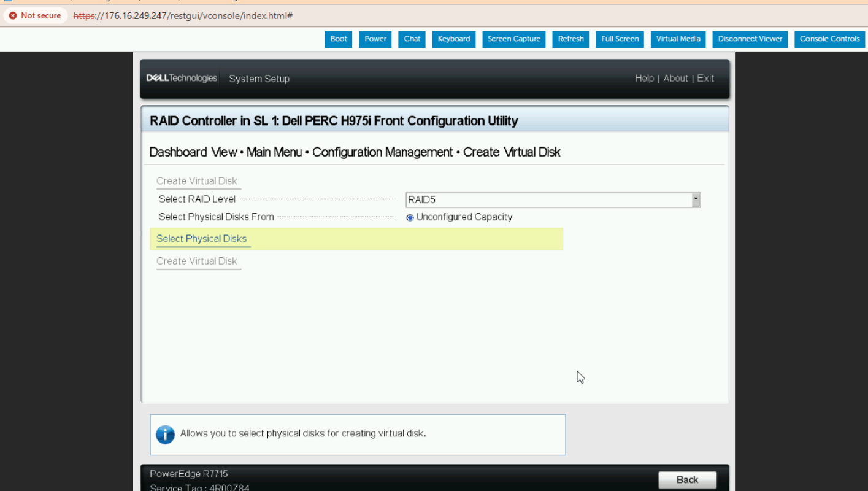Image resolution: width=868 pixels, height=491 pixels.
Task: Open the virtual Keyboard
Action: pyautogui.click(x=454, y=39)
